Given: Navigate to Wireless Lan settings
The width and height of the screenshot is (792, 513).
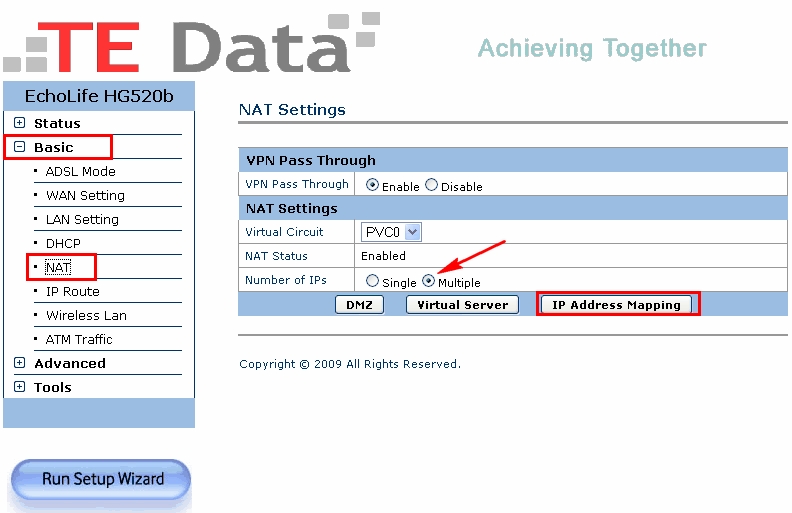Looking at the screenshot, I should point(86,315).
